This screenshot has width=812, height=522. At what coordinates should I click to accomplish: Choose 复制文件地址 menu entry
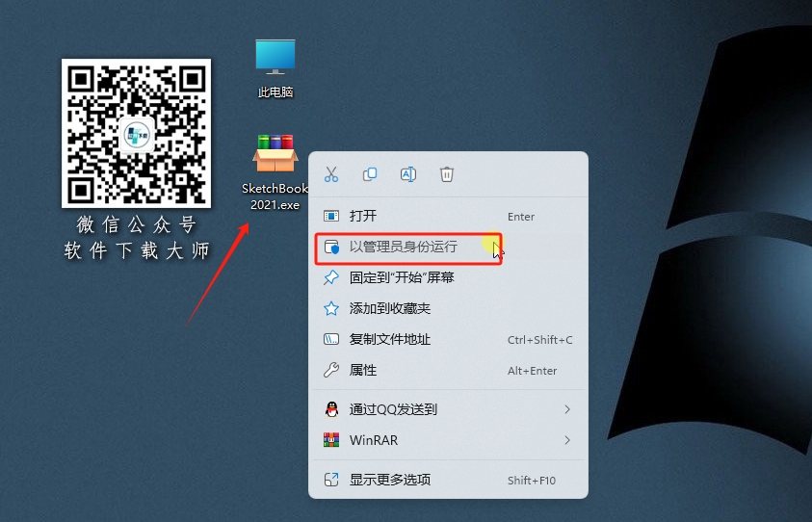[x=448, y=340]
